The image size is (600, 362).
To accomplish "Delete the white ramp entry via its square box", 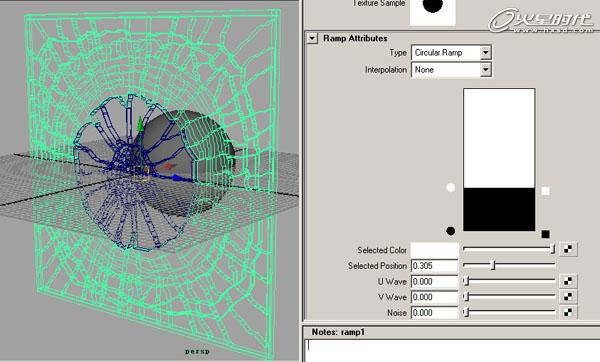I will [546, 191].
